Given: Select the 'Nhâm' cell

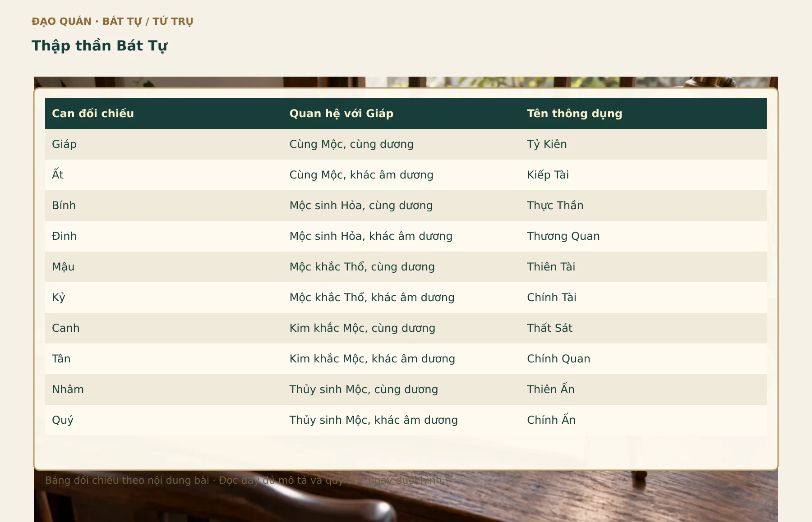Looking at the screenshot, I should coord(164,389).
